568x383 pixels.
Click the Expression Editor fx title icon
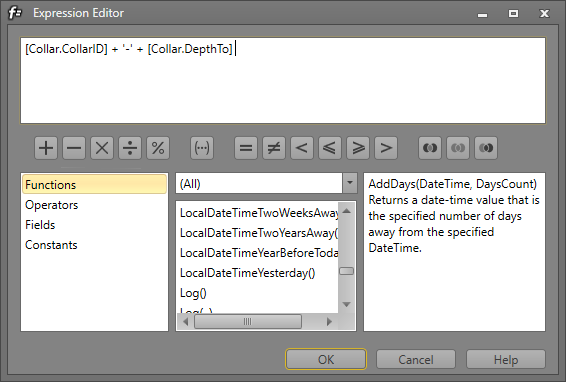tap(15, 13)
